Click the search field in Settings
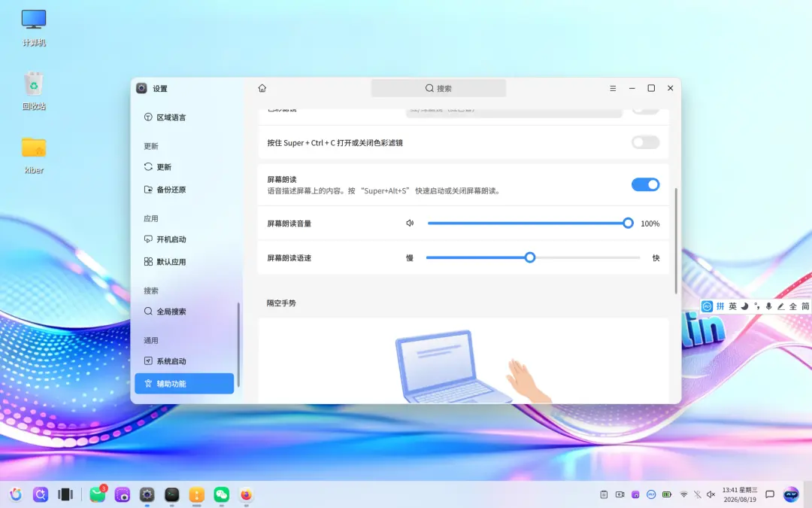Viewport: 812px width, 508px height. [438, 88]
